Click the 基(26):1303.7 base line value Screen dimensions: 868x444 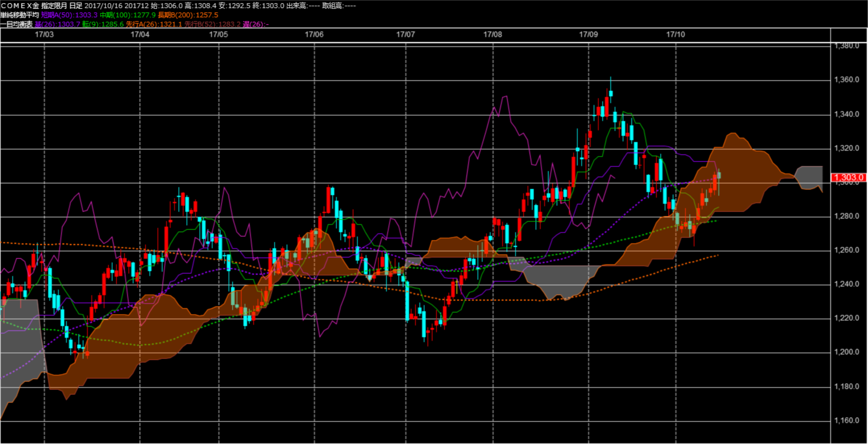[x=57, y=24]
